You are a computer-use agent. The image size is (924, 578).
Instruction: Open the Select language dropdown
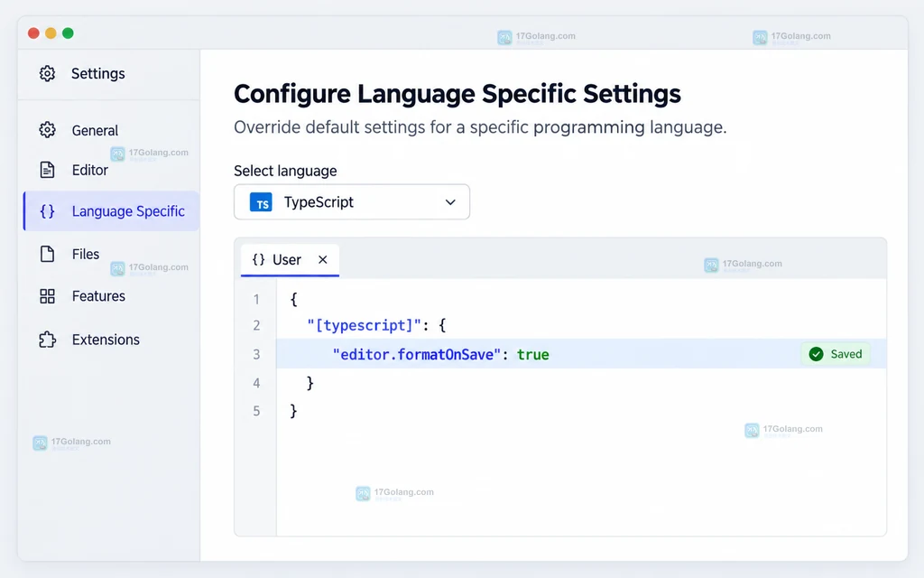click(x=352, y=201)
